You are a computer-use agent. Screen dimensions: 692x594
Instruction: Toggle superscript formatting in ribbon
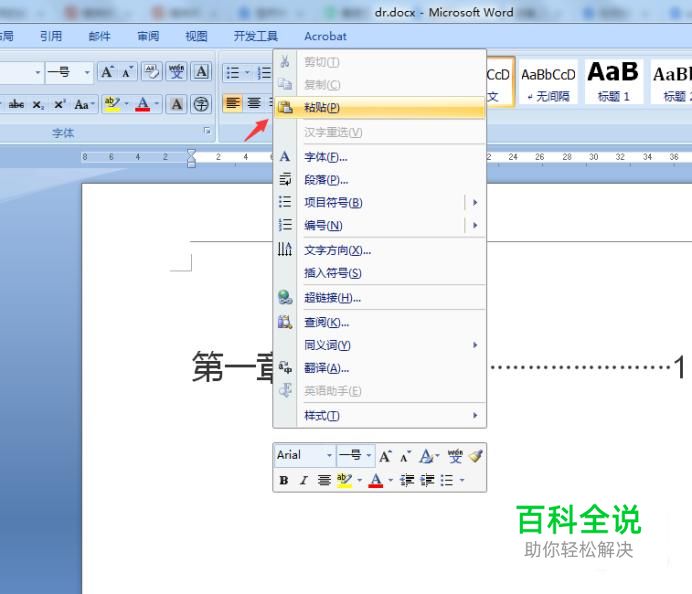pos(59,105)
